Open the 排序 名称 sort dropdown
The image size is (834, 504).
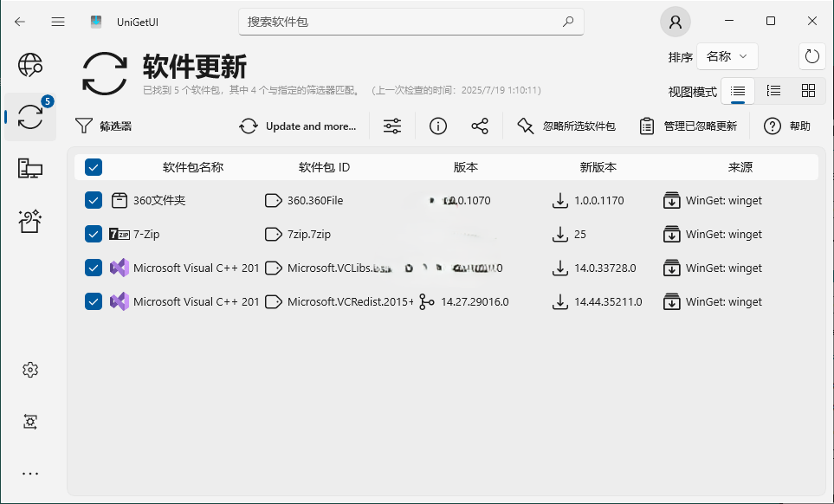[x=727, y=56]
